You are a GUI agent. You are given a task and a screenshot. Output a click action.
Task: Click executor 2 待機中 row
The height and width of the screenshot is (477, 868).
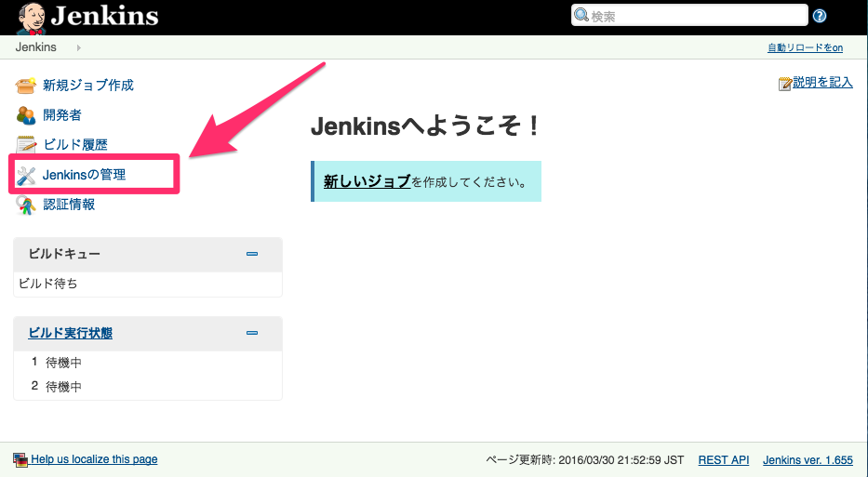(x=148, y=386)
